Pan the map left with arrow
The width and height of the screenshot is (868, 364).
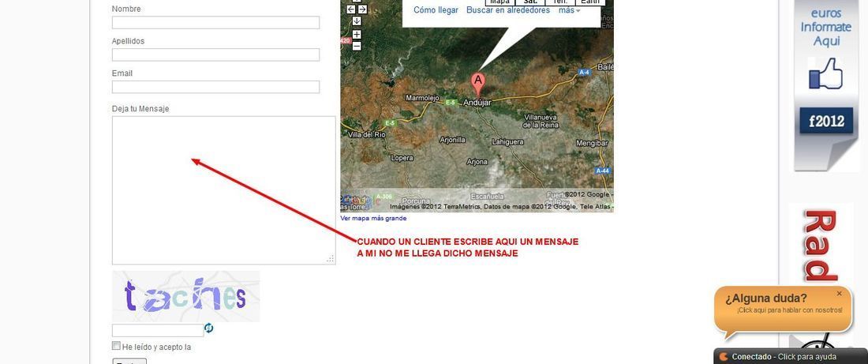tap(351, 9)
